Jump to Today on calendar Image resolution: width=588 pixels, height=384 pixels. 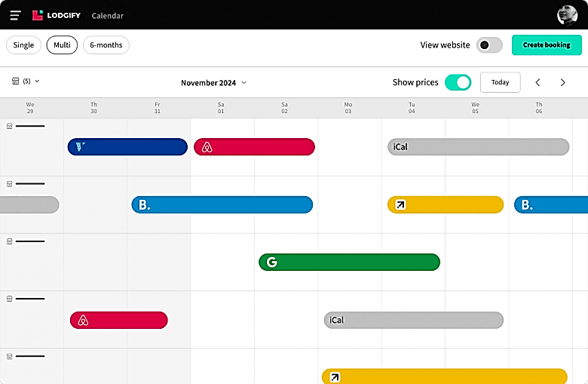501,82
